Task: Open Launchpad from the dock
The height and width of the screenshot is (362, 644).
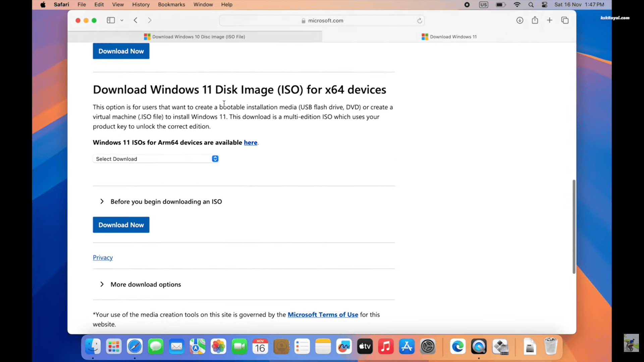Action: tap(114, 347)
